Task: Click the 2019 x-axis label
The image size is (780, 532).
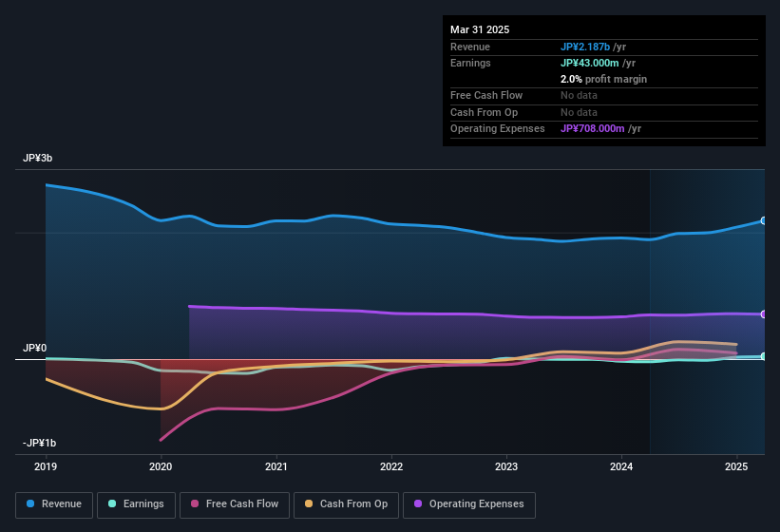Action: 46,466
